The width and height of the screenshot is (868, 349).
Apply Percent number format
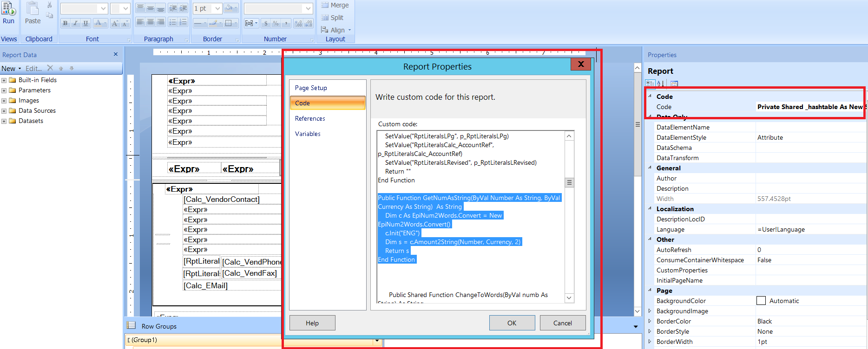pyautogui.click(x=276, y=23)
